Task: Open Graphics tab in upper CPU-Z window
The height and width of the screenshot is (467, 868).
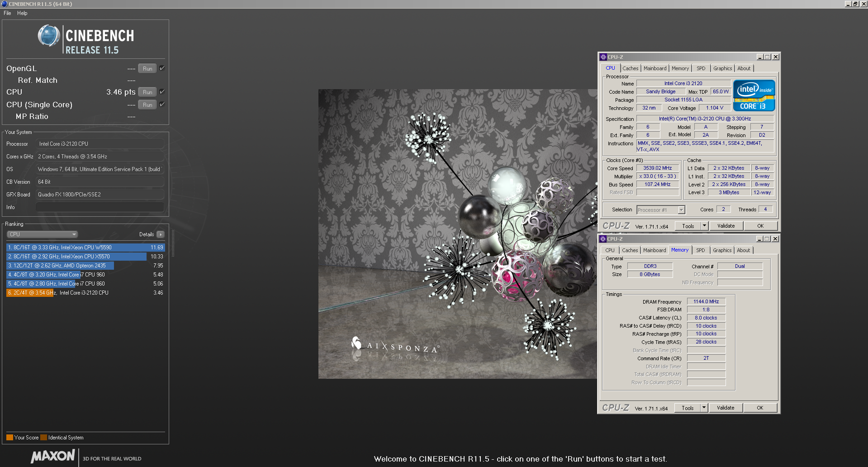Action: click(x=723, y=68)
